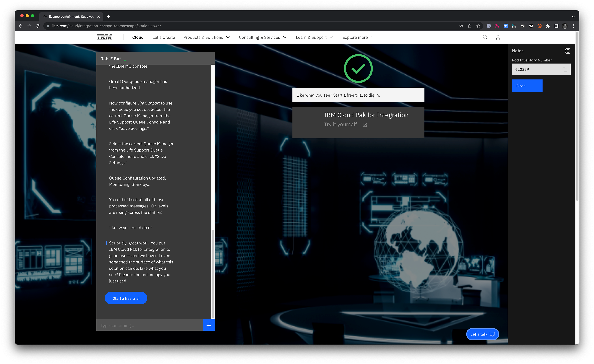Screen dimensions: 594x364
Task: Open the tab search dropdown arrow
Action: coord(573,17)
